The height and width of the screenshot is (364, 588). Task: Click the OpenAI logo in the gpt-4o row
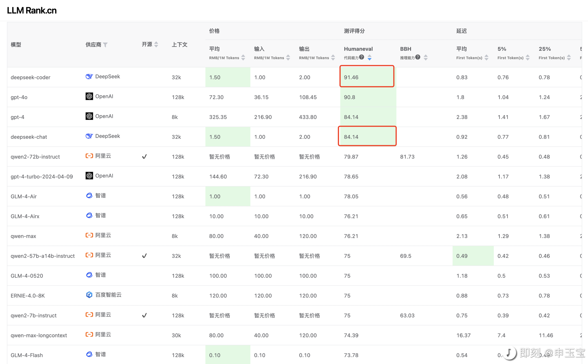click(89, 96)
